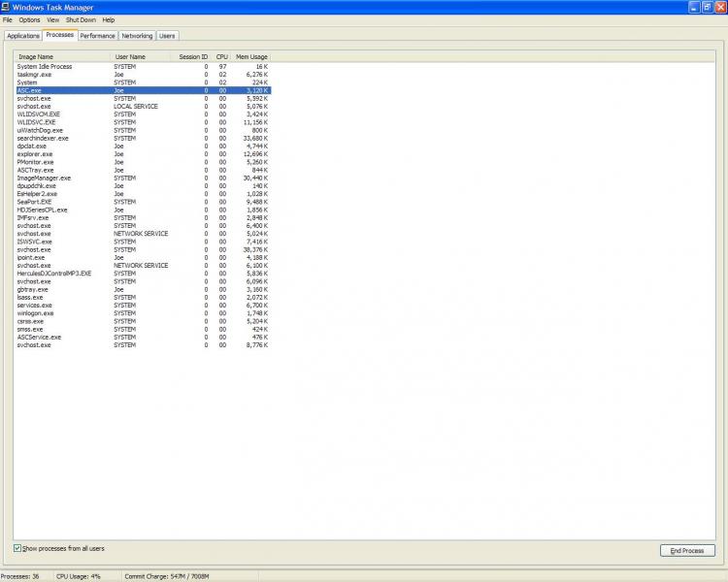Select the searchindexer.exe process

(143, 139)
